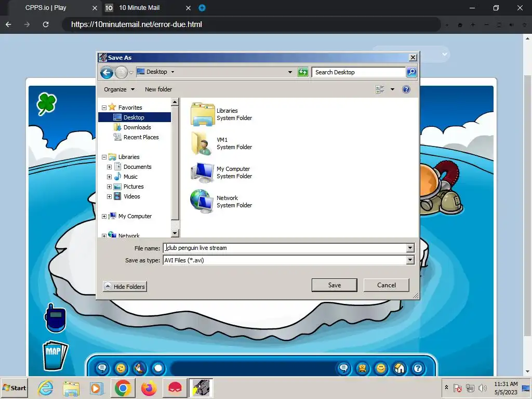Close the 10 Minute Mail tab
The image size is (532, 399).
(x=188, y=8)
